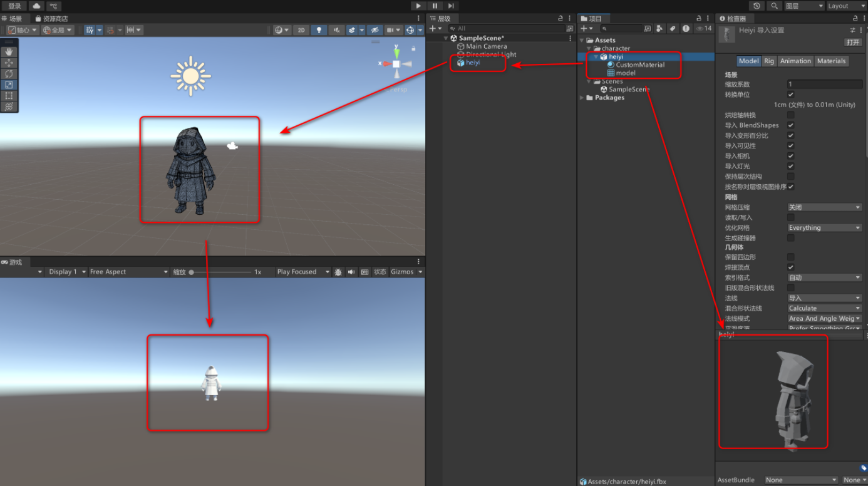Switch to the Animation tab
Image resolution: width=868 pixels, height=486 pixels.
(x=795, y=61)
